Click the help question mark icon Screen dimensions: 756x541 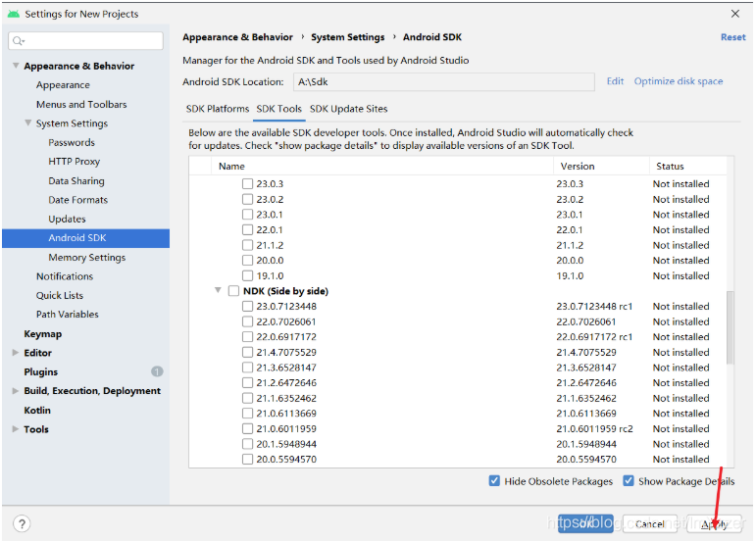coord(22,523)
